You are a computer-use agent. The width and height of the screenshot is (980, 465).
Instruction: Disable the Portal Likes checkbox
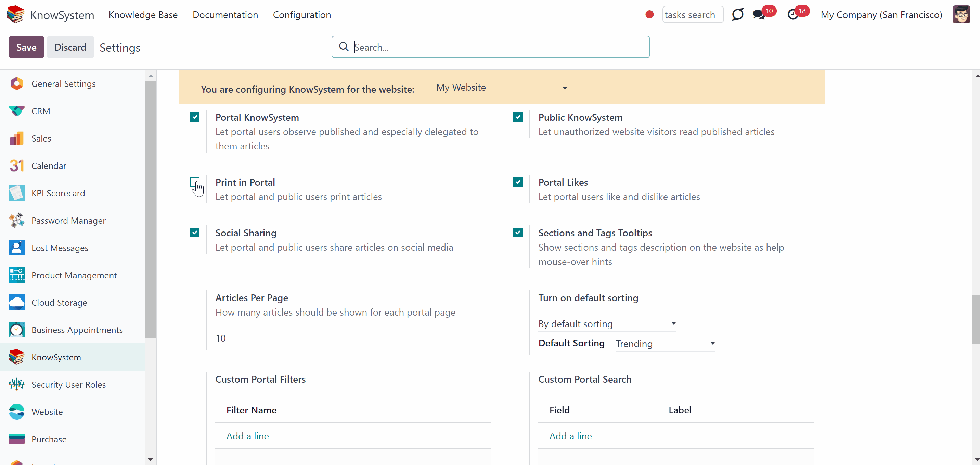(517, 182)
